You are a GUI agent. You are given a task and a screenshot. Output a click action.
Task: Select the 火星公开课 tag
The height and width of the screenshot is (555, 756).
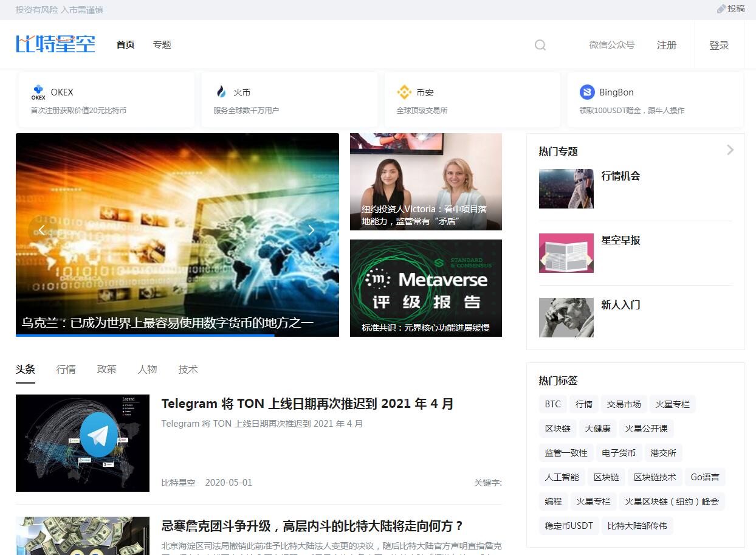pos(646,429)
